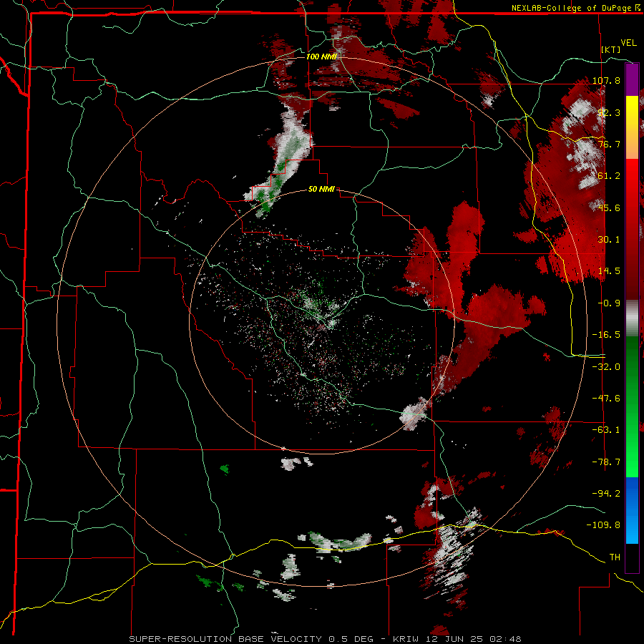The width and height of the screenshot is (644, 644).
Task: Click the -16.5 scale value
Action: click(606, 335)
